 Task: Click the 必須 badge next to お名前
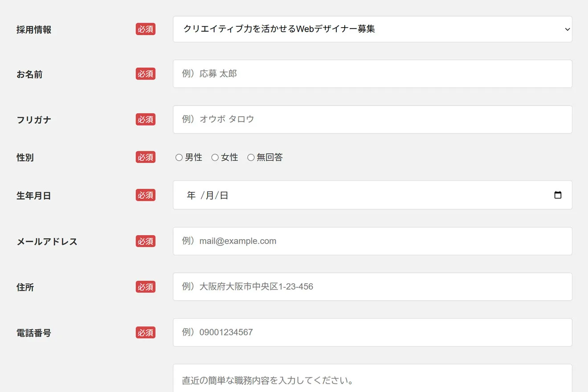146,74
